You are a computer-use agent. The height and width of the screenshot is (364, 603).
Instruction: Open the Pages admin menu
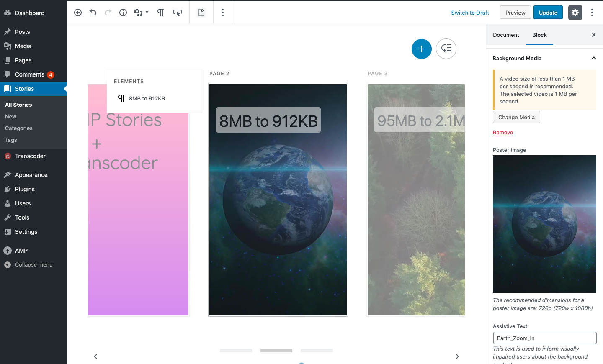(33, 60)
